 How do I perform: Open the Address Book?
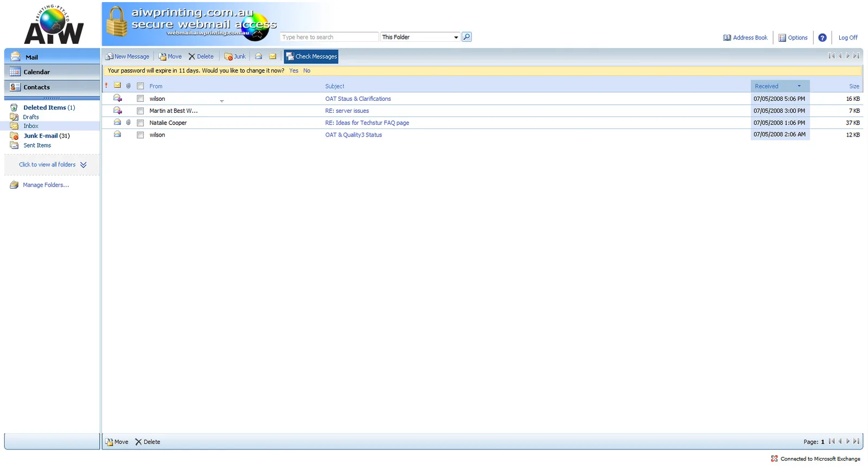click(745, 37)
